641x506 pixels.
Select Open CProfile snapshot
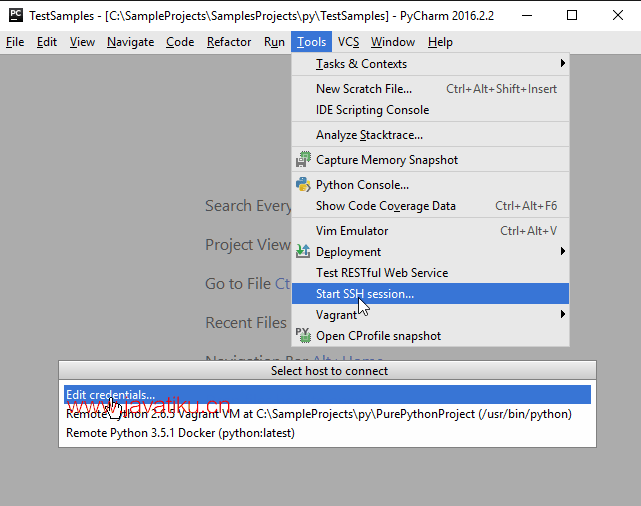[x=430, y=336]
